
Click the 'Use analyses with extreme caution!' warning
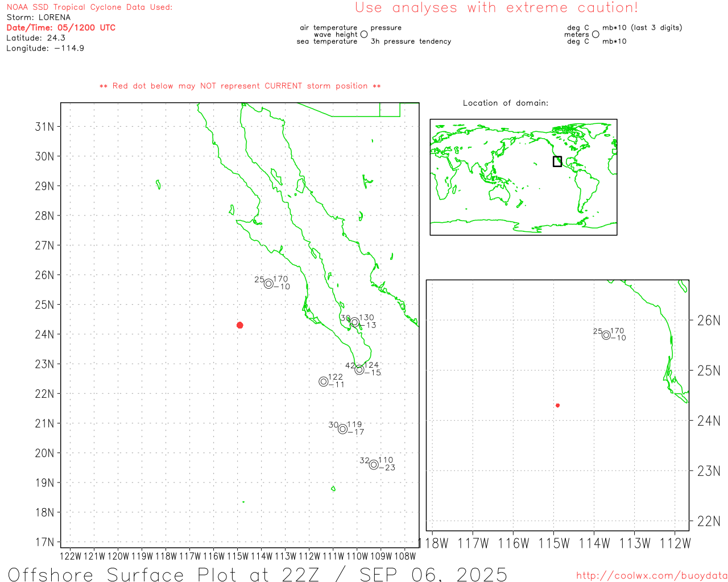point(497,8)
